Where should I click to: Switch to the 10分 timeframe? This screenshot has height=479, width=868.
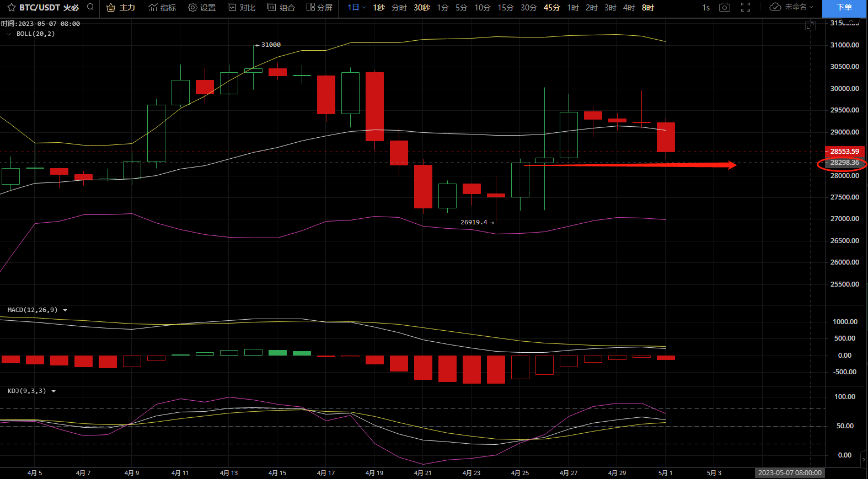[x=483, y=8]
